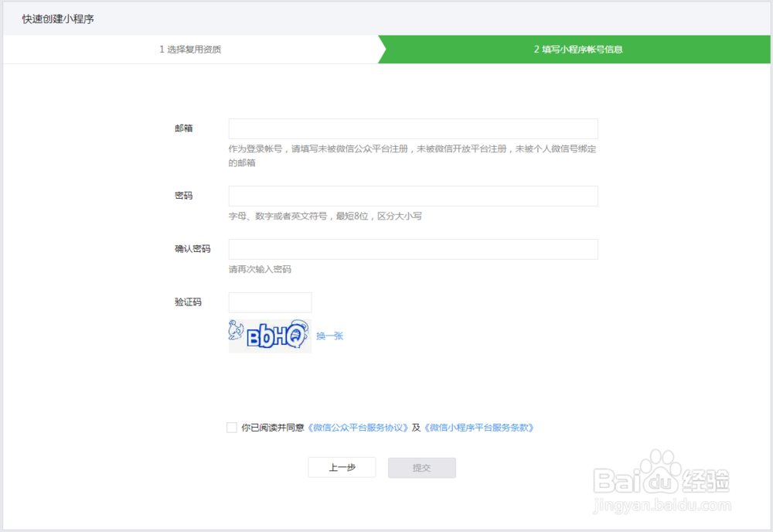Select step 1 选择复用资质 tab
The height and width of the screenshot is (532, 773).
point(191,49)
